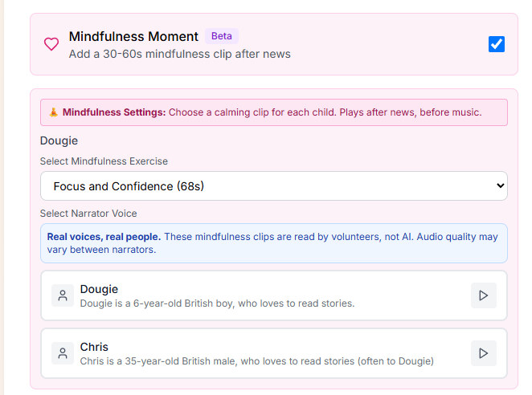Screen dimensions: 532x395
Task: Play Chris's narrator voice preview
Action: 483,353
